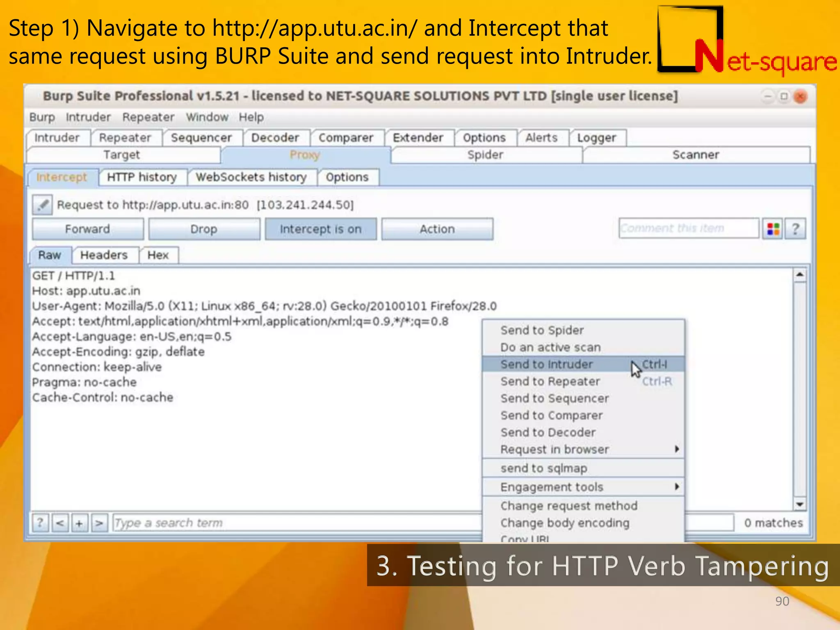Image resolution: width=840 pixels, height=630 pixels.
Task: Click the pencil edit target icon
Action: (x=42, y=205)
